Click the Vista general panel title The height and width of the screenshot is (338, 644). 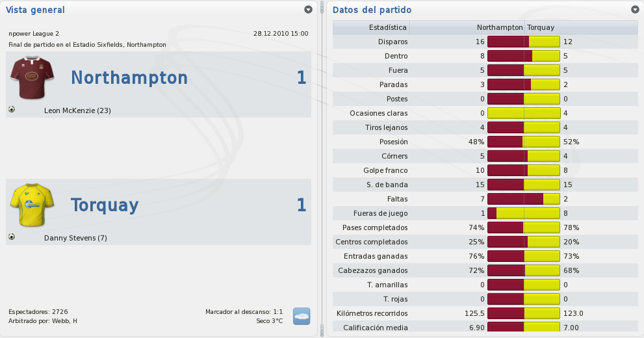click(x=35, y=10)
